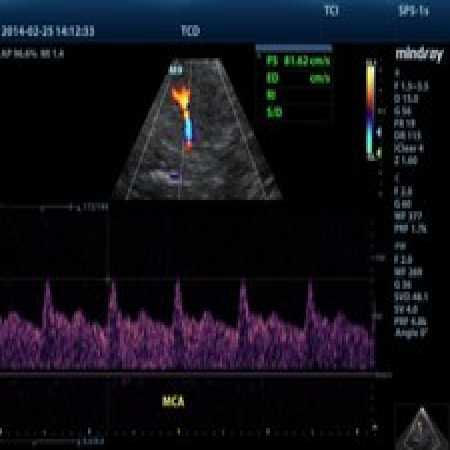The image size is (450, 450).
Task: Select the TCI label in the header
Action: (331, 11)
